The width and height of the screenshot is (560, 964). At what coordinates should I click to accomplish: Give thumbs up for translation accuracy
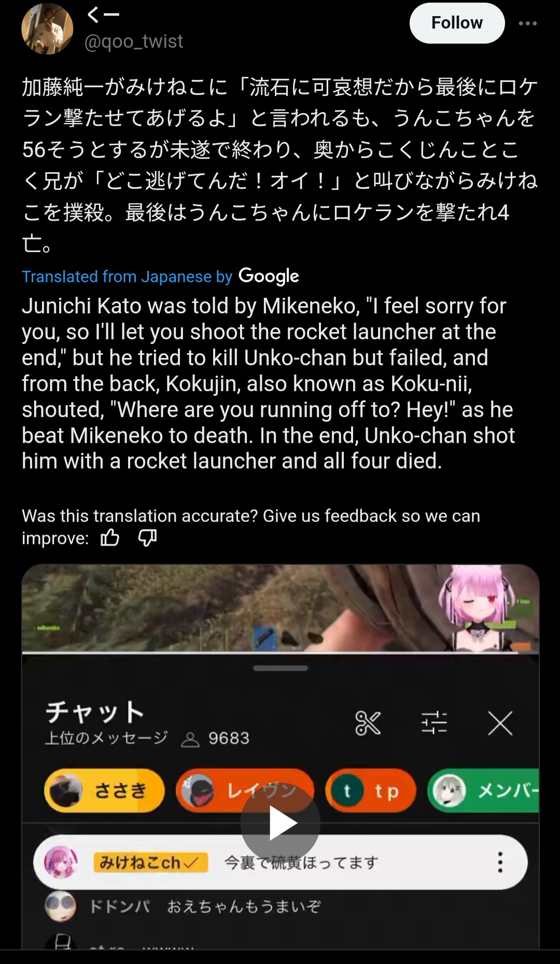pyautogui.click(x=110, y=538)
